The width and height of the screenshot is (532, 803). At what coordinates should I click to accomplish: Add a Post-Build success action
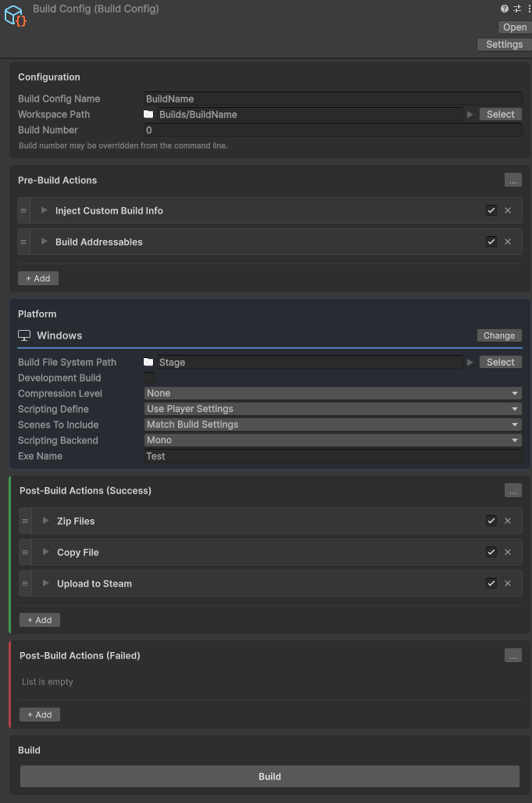tap(40, 620)
